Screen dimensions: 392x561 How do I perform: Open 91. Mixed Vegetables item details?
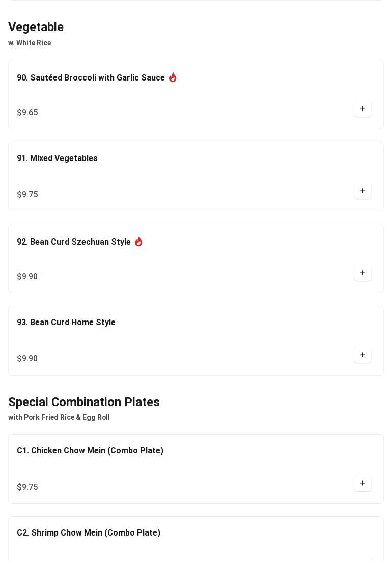tap(57, 158)
